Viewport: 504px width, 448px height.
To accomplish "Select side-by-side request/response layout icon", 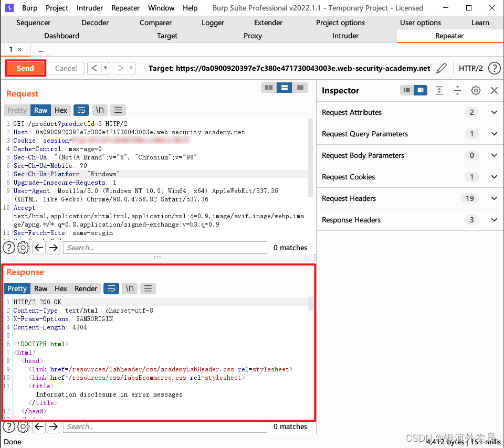I will 269,88.
